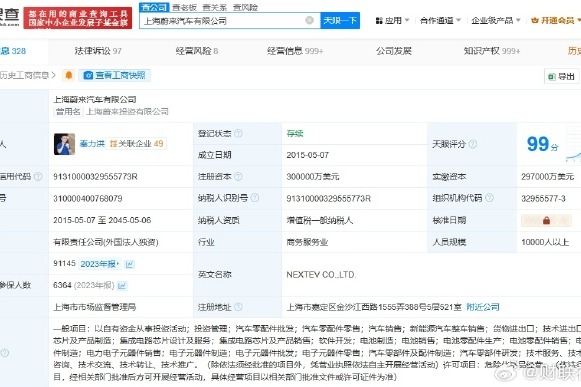
Task: Click the business term 2015-05-07 至 2045-05-06
Action: (102, 220)
